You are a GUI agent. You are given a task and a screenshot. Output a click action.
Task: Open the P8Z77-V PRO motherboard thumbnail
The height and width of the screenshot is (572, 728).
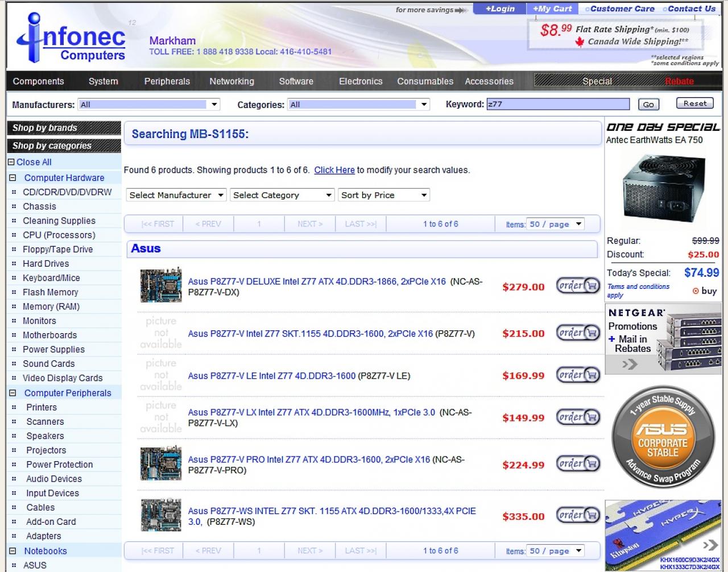click(x=161, y=463)
